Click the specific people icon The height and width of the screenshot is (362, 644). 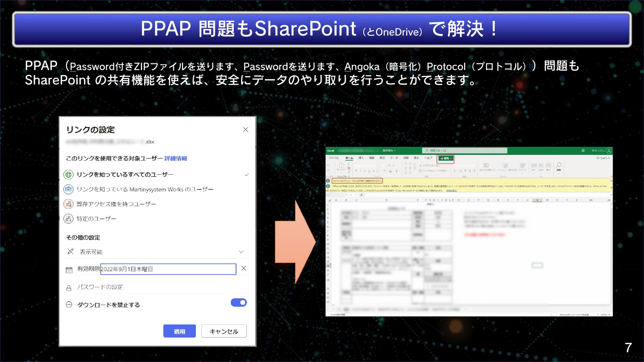(x=68, y=219)
